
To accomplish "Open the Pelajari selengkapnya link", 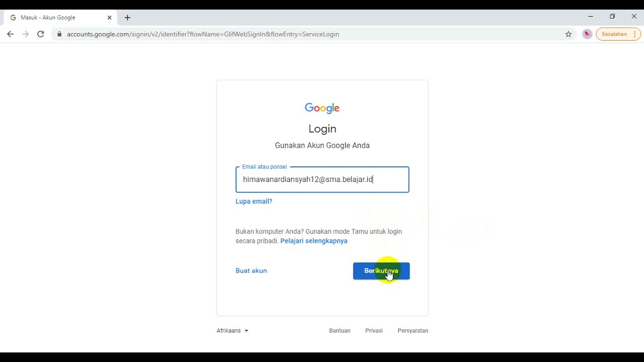I will 314,241.
